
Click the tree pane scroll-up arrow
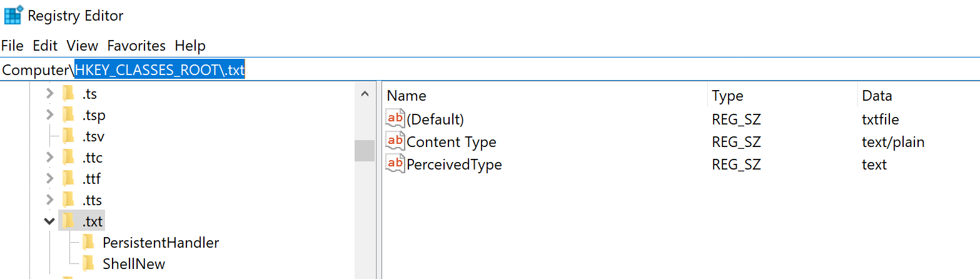point(365,94)
